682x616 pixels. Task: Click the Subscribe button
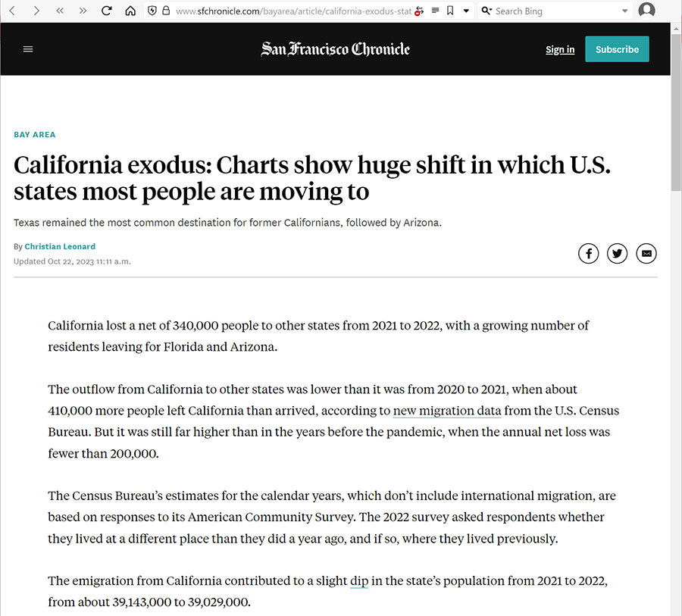pos(617,49)
